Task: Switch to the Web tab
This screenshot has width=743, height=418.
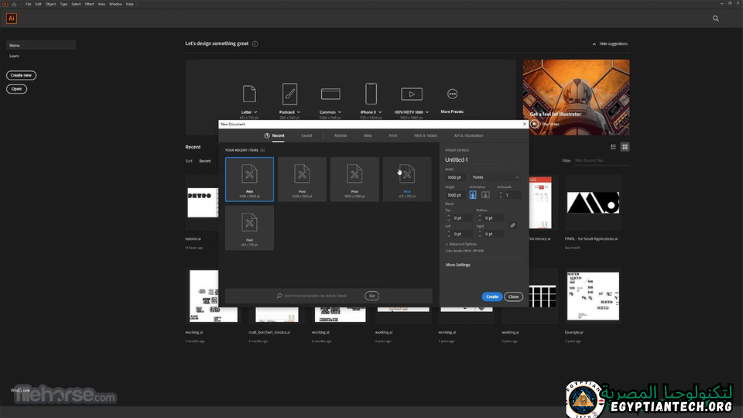Action: coord(368,136)
